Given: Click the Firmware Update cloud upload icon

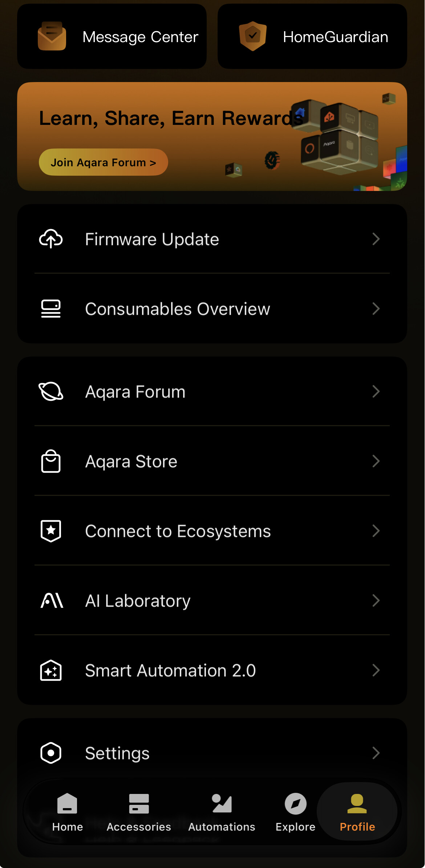Looking at the screenshot, I should [x=51, y=239].
